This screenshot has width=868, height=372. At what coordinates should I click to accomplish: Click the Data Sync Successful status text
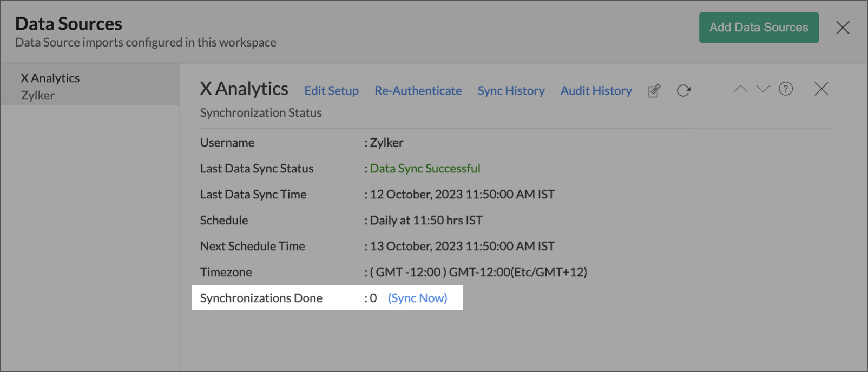pyautogui.click(x=425, y=169)
